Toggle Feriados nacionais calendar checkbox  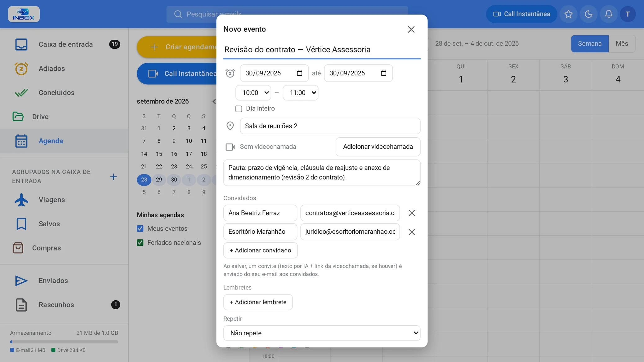click(140, 243)
